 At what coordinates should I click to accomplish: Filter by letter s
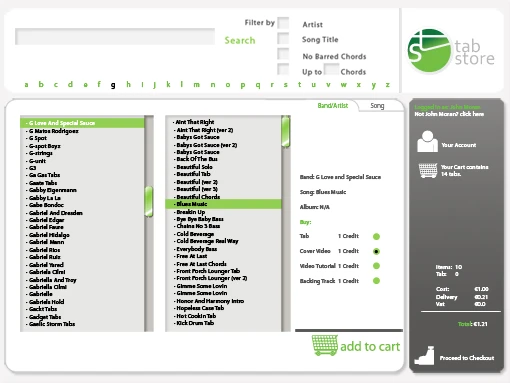pyautogui.click(x=286, y=85)
